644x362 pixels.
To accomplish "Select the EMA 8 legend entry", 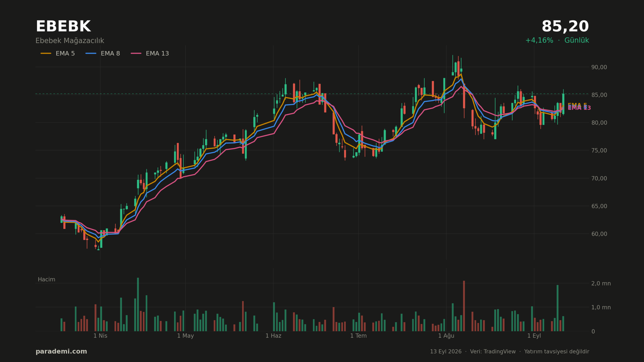I will (103, 53).
